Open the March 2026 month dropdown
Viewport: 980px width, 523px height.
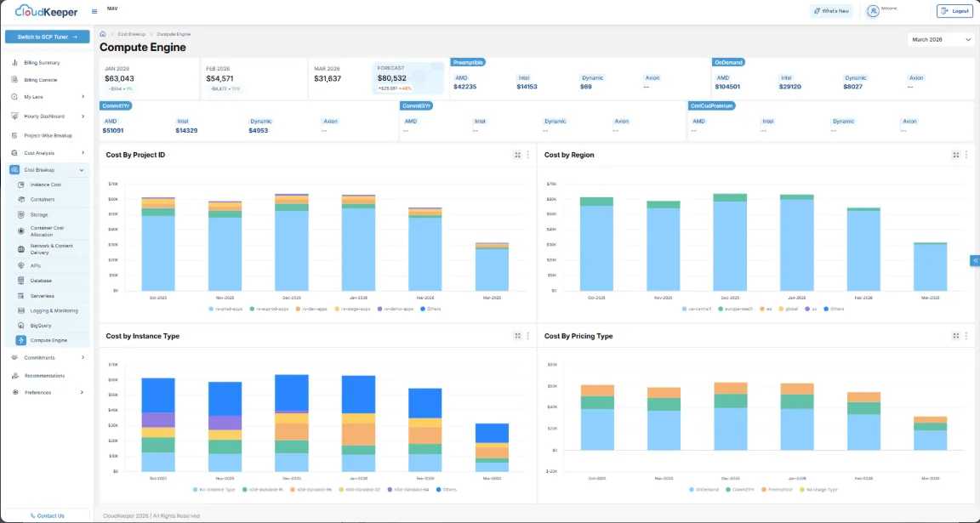[941, 39]
